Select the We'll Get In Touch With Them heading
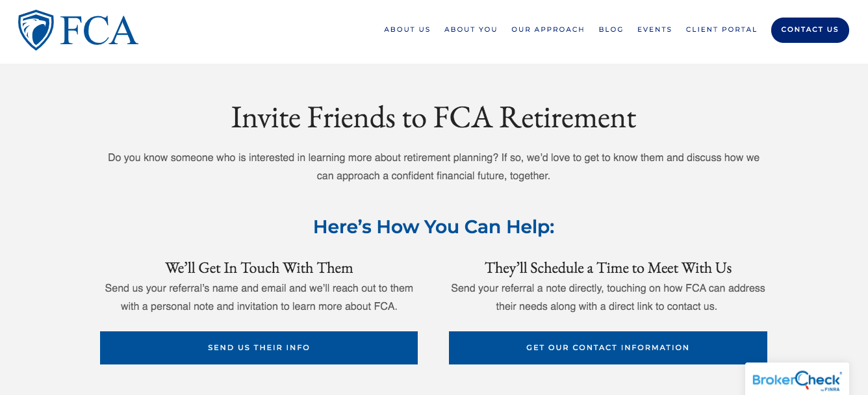Screen dimensions: 868x395 coord(259,268)
